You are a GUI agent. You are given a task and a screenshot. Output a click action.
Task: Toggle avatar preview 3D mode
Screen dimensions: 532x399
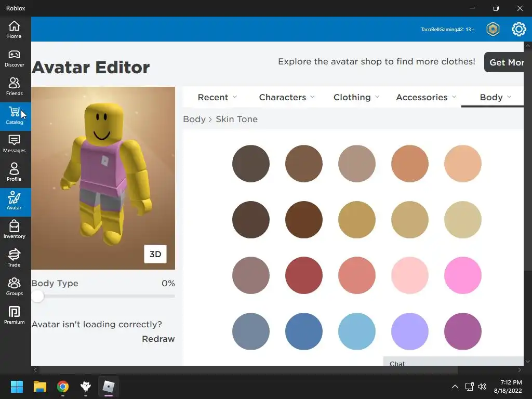point(155,254)
